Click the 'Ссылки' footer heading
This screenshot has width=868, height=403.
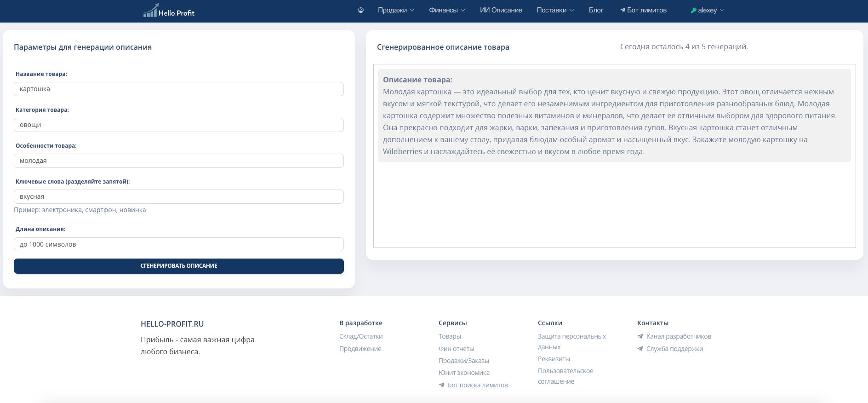(x=550, y=323)
